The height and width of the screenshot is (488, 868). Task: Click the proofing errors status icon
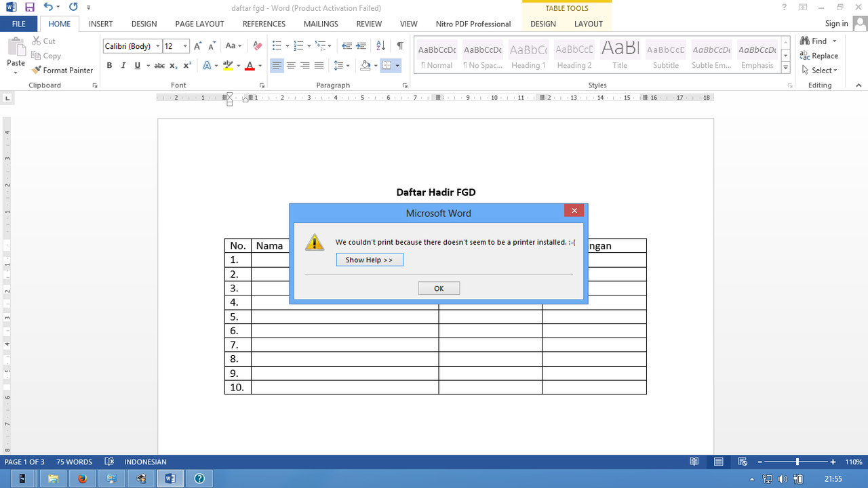(x=109, y=462)
